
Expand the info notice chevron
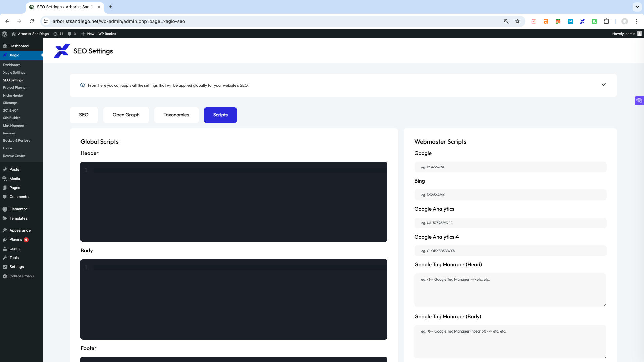[604, 85]
